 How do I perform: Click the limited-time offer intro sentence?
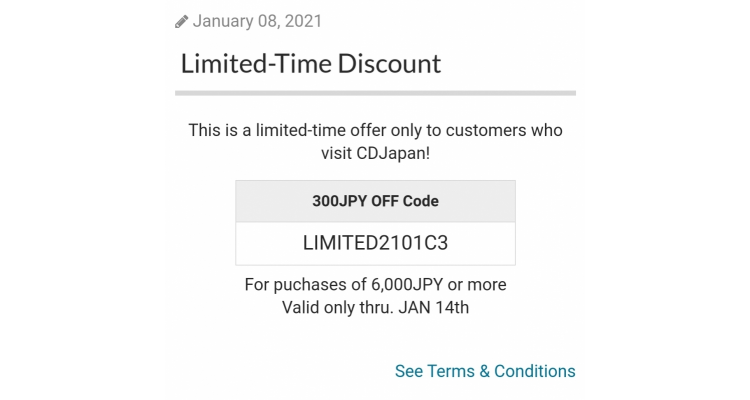tap(375, 142)
